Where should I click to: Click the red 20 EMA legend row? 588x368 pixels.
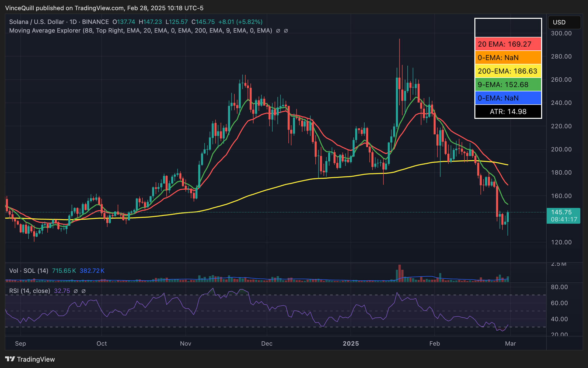pos(508,44)
